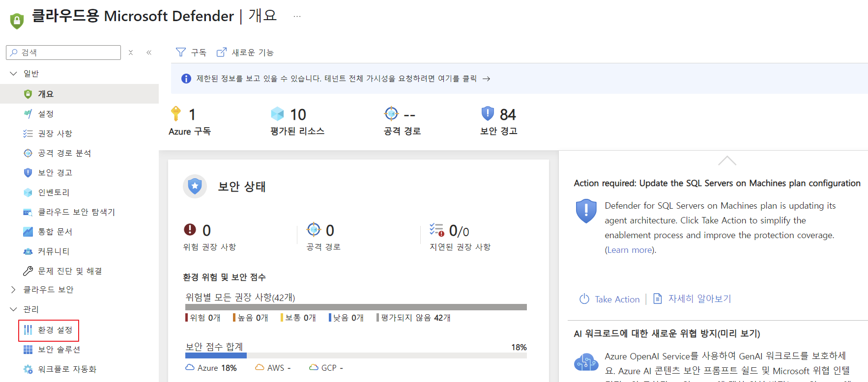Click the AI workload cloud icon

click(586, 363)
